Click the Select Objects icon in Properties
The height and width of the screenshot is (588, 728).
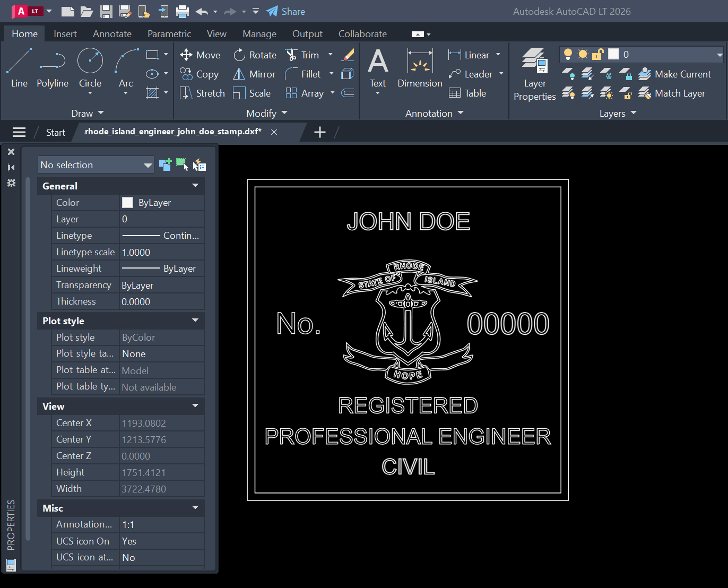[x=182, y=165]
